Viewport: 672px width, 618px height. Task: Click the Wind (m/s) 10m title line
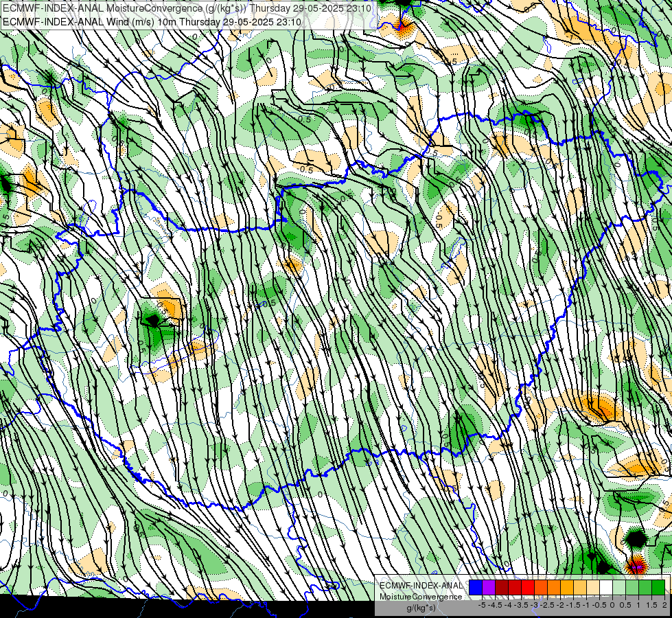152,21
